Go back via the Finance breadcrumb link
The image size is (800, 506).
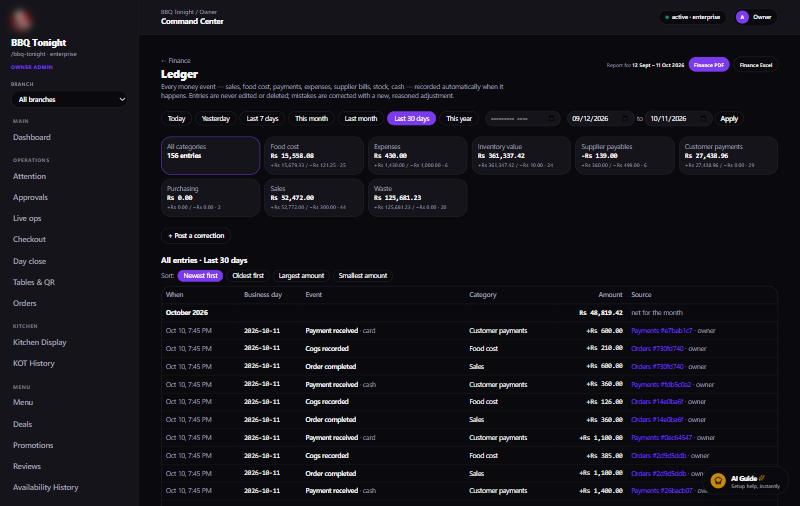tap(176, 60)
